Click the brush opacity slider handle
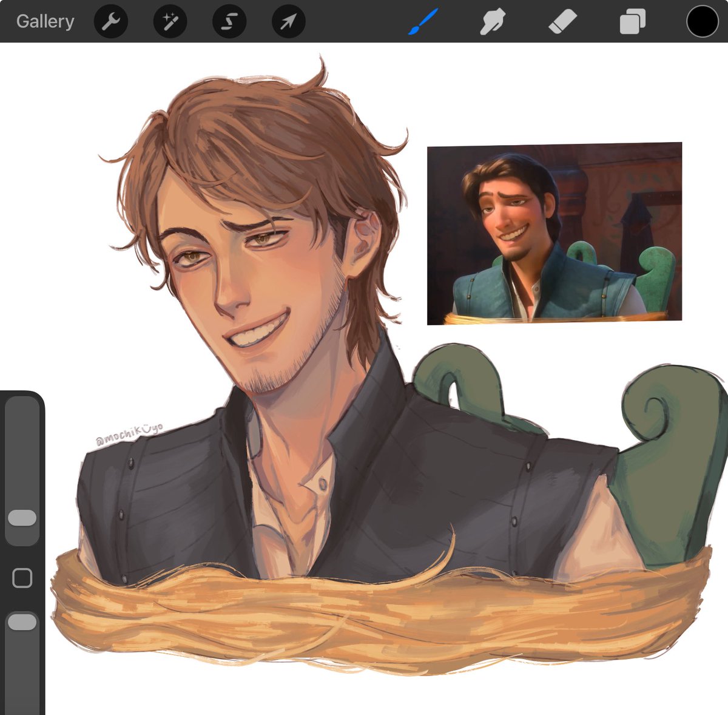 coord(22,622)
